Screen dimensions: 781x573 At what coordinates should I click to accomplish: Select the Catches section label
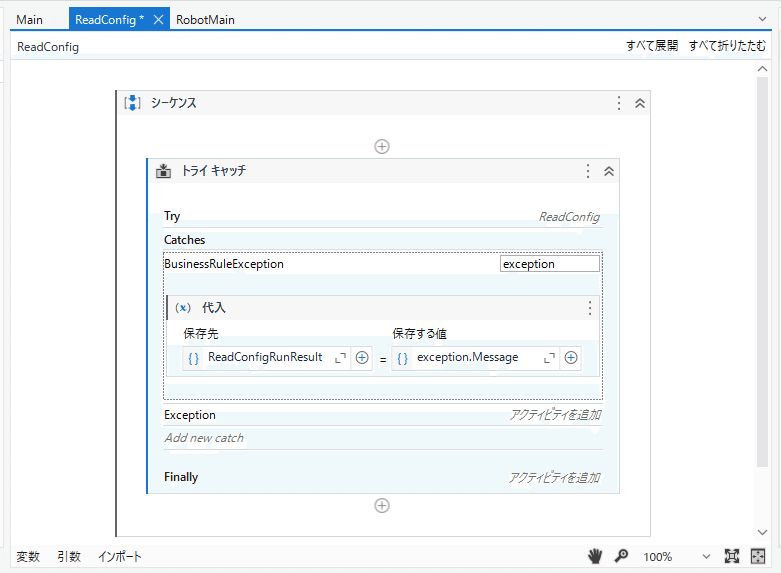tap(184, 240)
